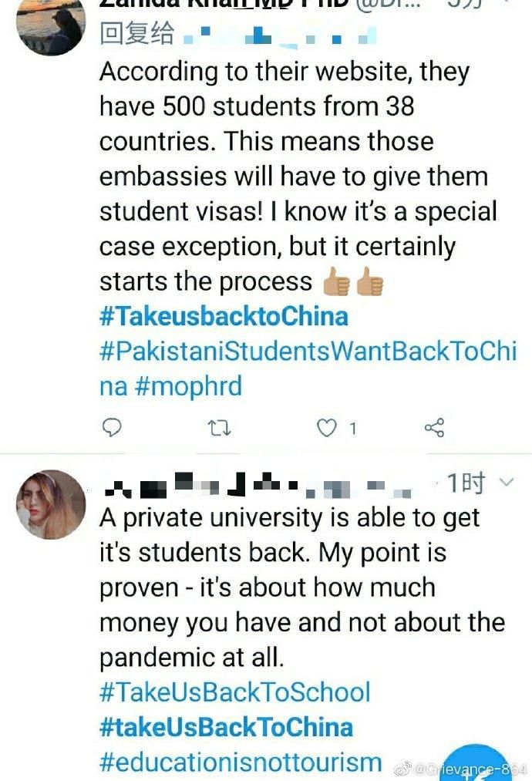The width and height of the screenshot is (532, 781).
Task: Open the #takeUsBackToChina hashtag in second tweet
Action: pyautogui.click(x=226, y=727)
